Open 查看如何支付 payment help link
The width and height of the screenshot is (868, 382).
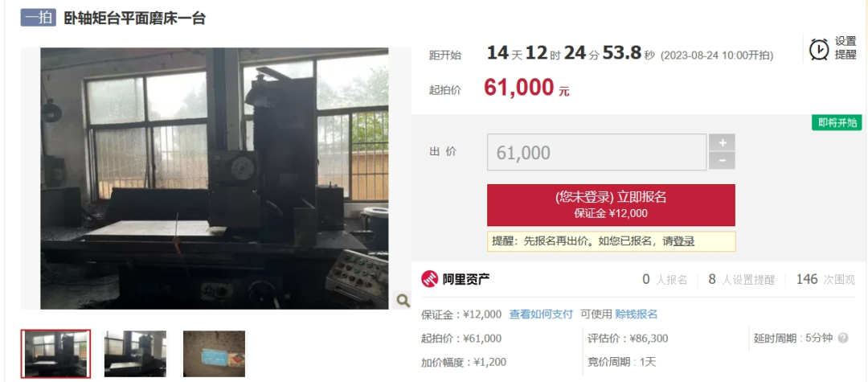pyautogui.click(x=541, y=314)
